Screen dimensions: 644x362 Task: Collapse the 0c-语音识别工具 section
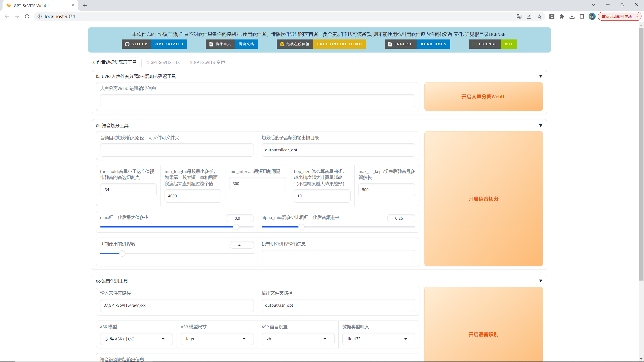click(x=540, y=281)
